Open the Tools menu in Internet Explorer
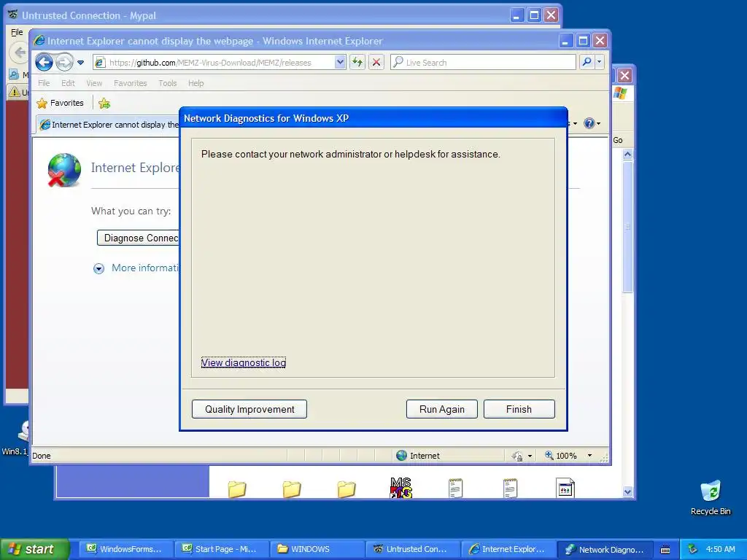747x560 pixels. 167,83
